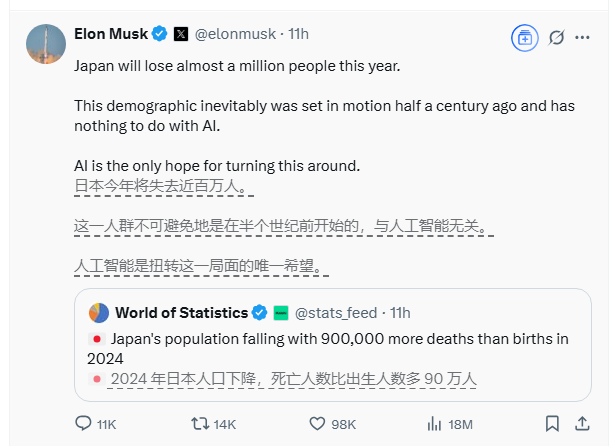Click World of Statistics avatar in quote
This screenshot has height=446, width=613.
point(99,312)
